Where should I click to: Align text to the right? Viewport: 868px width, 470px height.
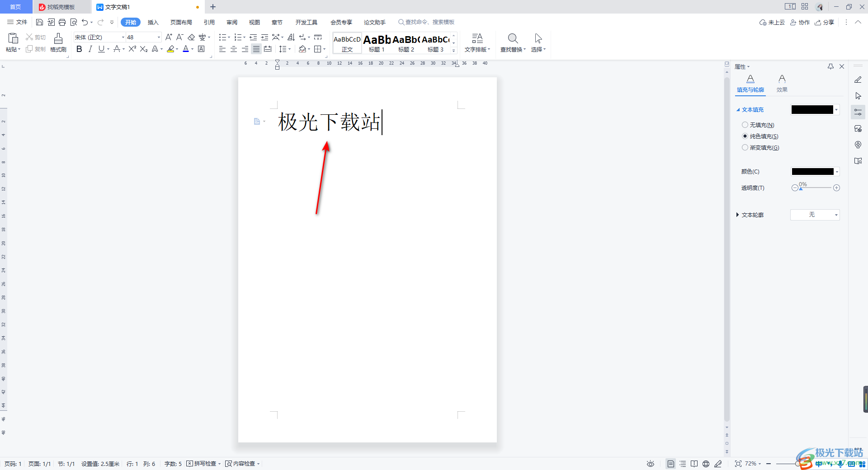[x=245, y=49]
